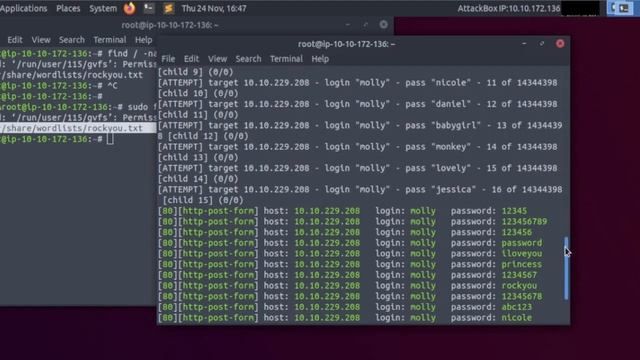Image resolution: width=640 pixels, height=360 pixels.
Task: Click the attempt line with pass "lovely"
Action: pos(358,168)
